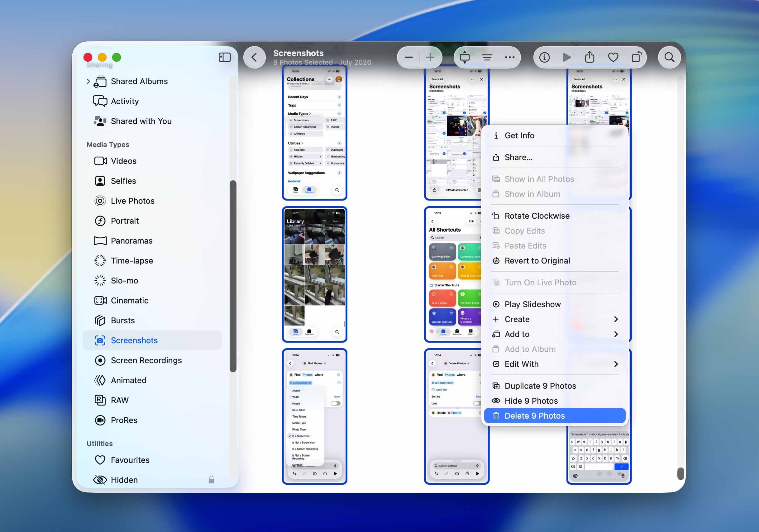The width and height of the screenshot is (759, 532).
Task: Select the Collections screenshot thumbnail
Action: (314, 133)
